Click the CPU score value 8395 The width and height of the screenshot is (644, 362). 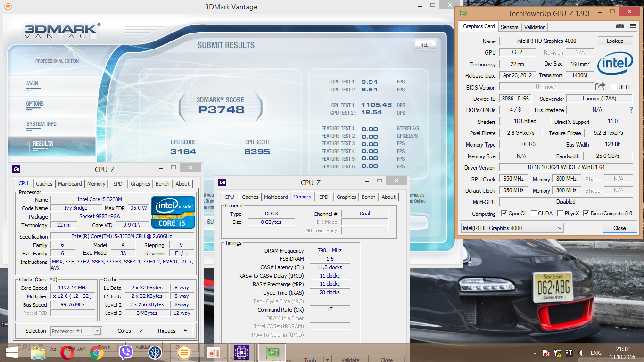(257, 152)
